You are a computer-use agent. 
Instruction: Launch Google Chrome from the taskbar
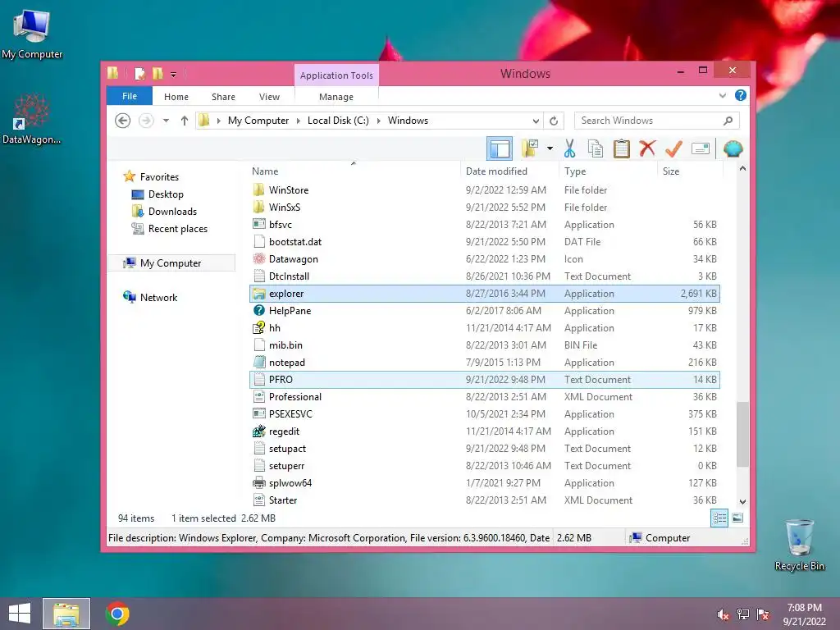117,614
